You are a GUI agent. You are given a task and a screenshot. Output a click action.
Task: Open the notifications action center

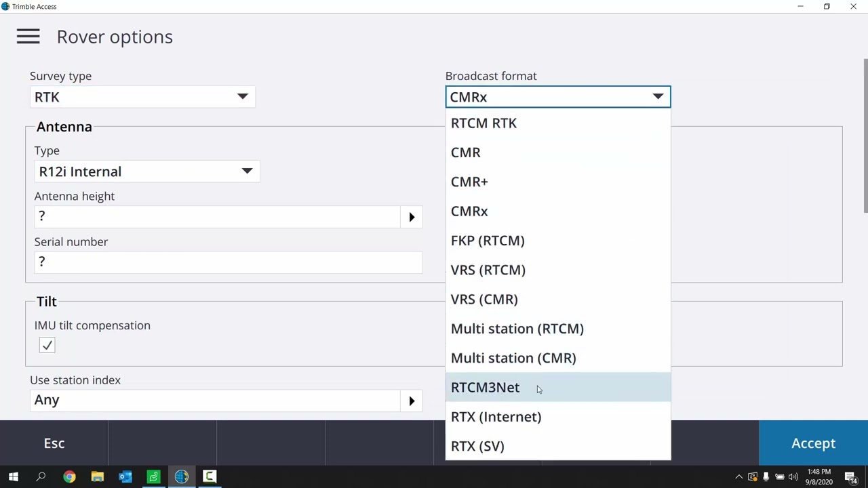[x=850, y=476]
